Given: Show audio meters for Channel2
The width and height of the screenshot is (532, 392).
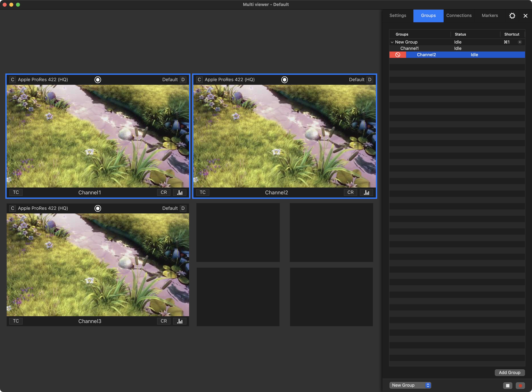Looking at the screenshot, I should [x=367, y=193].
